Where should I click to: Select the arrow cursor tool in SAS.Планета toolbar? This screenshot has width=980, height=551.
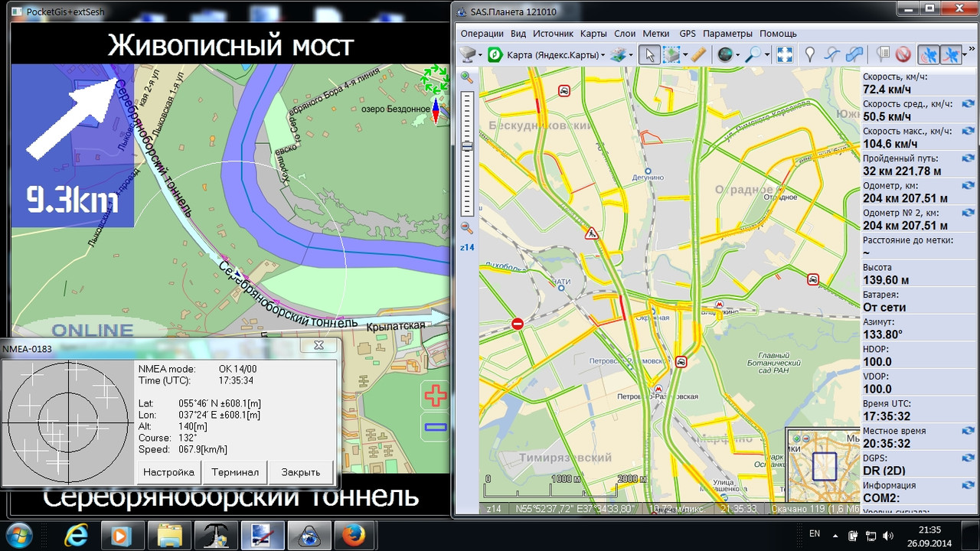pos(649,54)
